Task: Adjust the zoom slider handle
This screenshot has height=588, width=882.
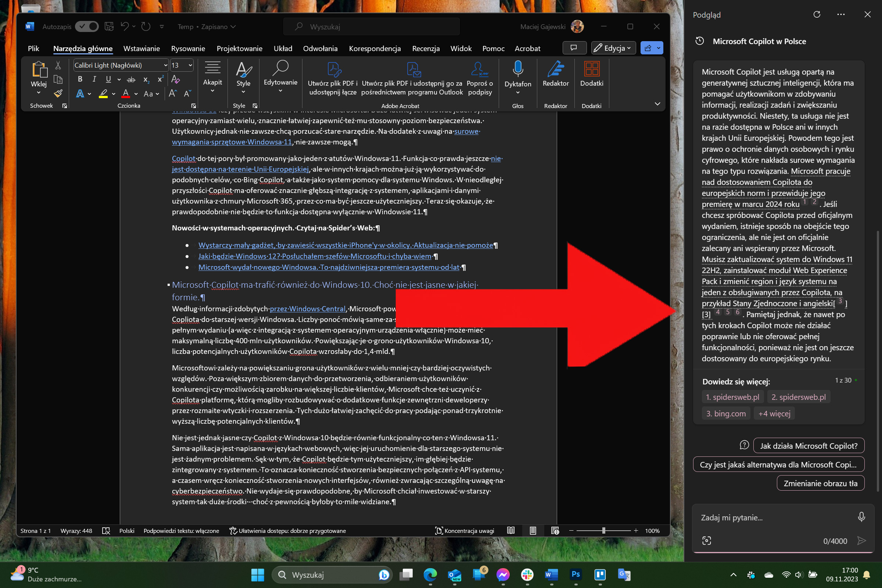Action: click(x=603, y=531)
